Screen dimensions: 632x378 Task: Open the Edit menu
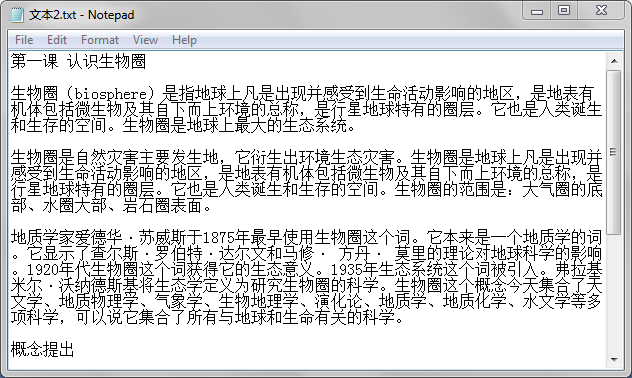[x=57, y=40]
